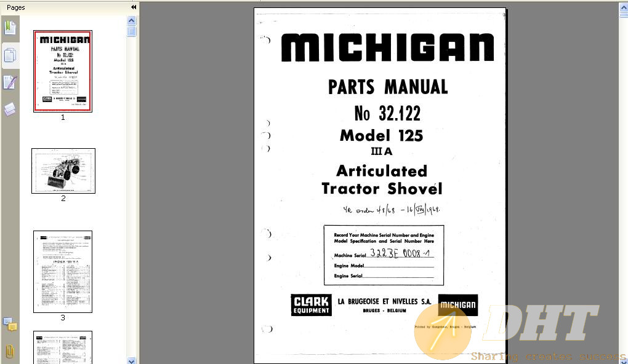Viewport: 628px width, 364px height.
Task: Select the Pages panel icon
Action: 10,55
